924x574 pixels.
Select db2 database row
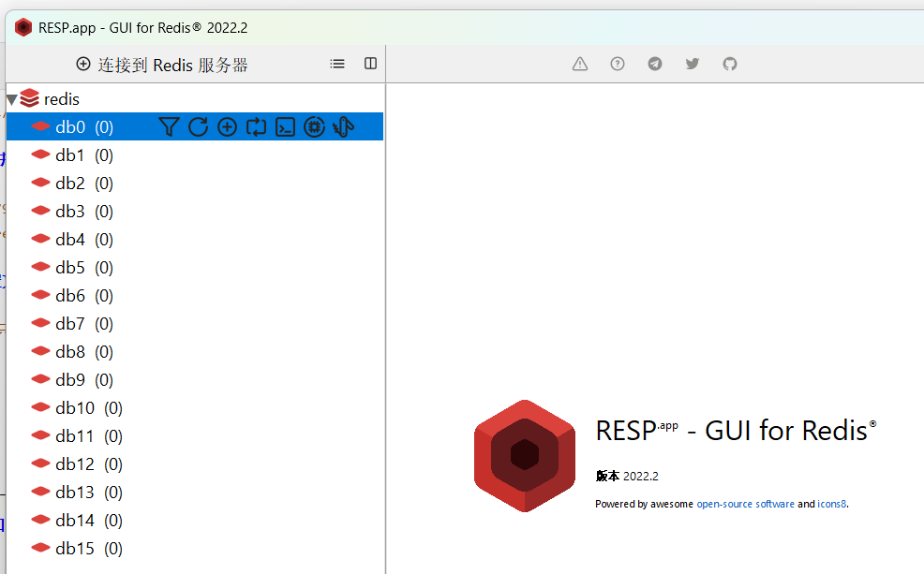pyautogui.click(x=195, y=184)
